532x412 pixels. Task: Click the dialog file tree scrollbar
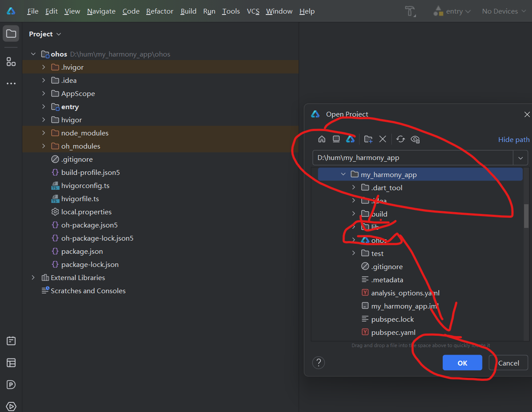point(526,216)
